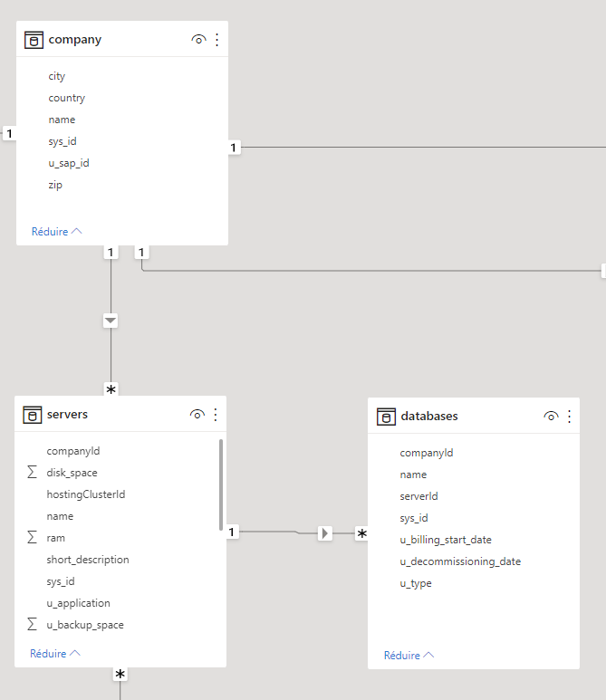Click the company table icon
This screenshot has height=700, width=606.
click(x=34, y=40)
